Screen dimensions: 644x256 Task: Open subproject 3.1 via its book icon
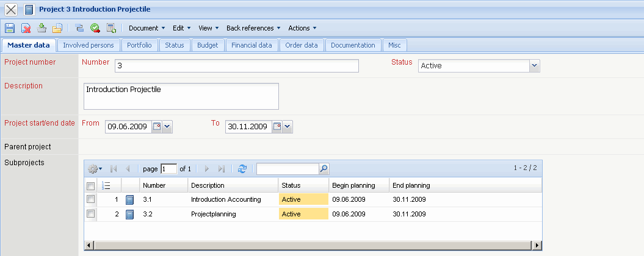coord(129,199)
